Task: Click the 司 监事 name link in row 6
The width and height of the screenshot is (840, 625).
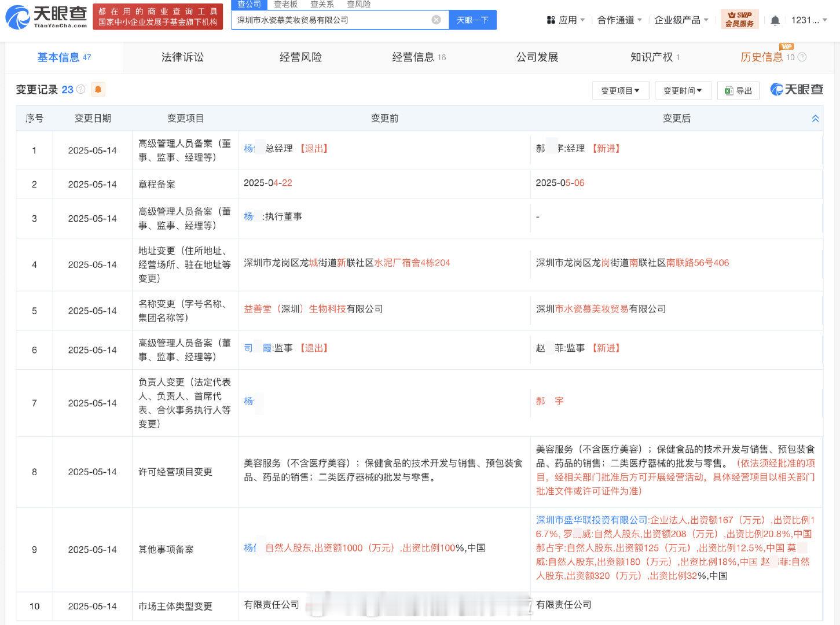Action: point(258,348)
